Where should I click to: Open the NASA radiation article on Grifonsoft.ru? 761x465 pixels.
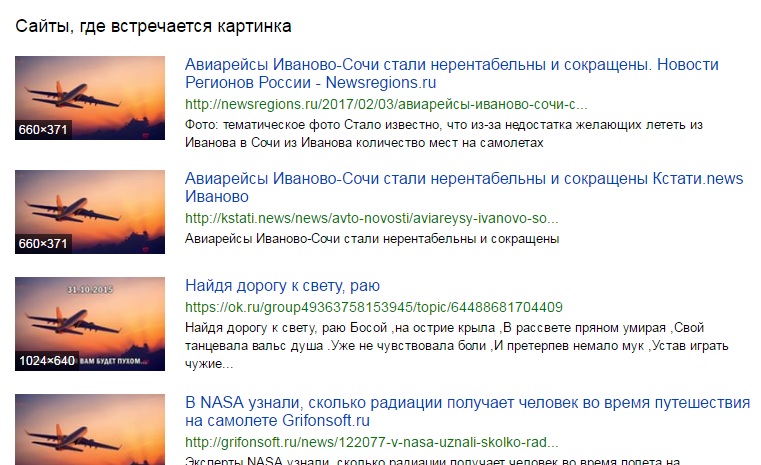click(467, 411)
